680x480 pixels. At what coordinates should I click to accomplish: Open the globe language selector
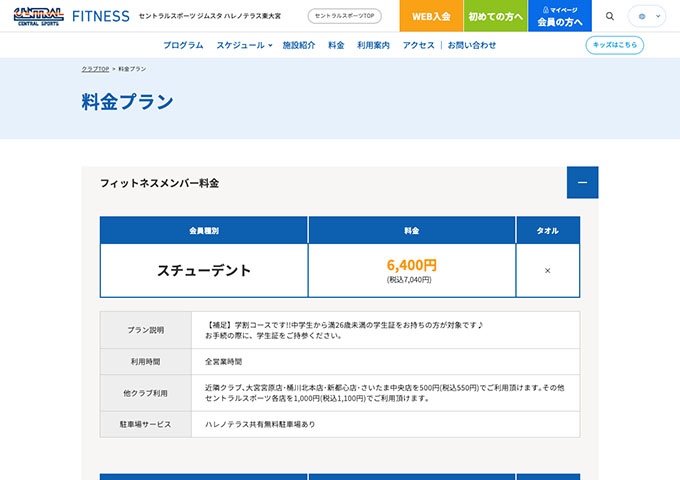(x=647, y=16)
